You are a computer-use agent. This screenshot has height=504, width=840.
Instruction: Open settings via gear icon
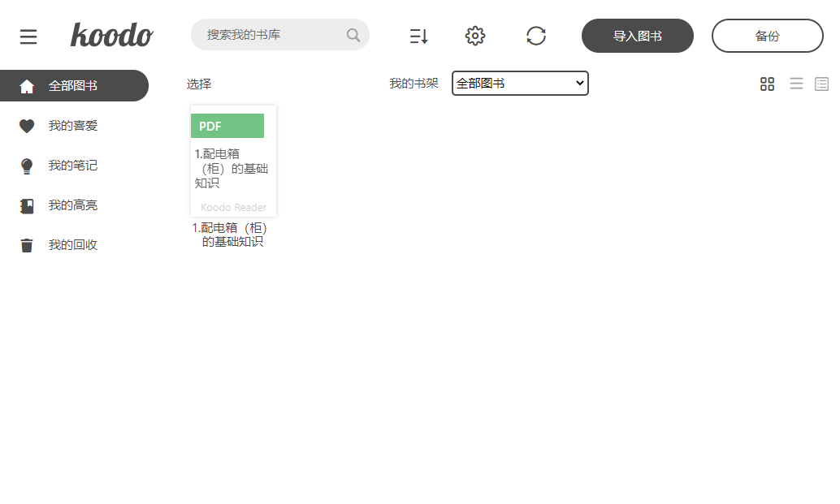[x=475, y=36]
